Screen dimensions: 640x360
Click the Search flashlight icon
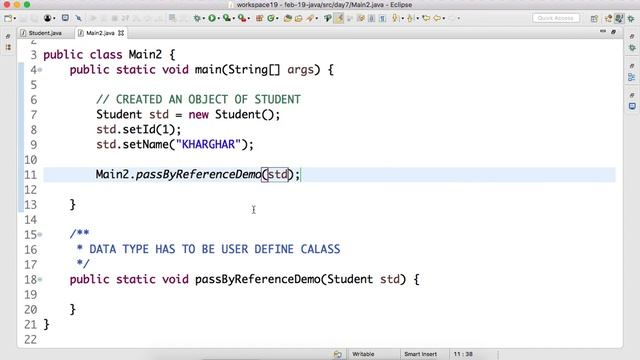point(310,18)
